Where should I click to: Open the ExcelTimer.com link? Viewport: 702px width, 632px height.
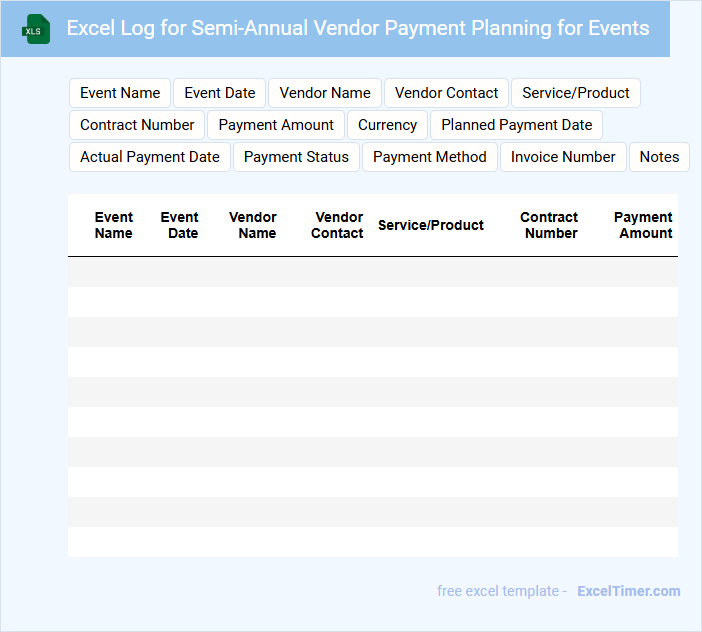click(x=628, y=591)
